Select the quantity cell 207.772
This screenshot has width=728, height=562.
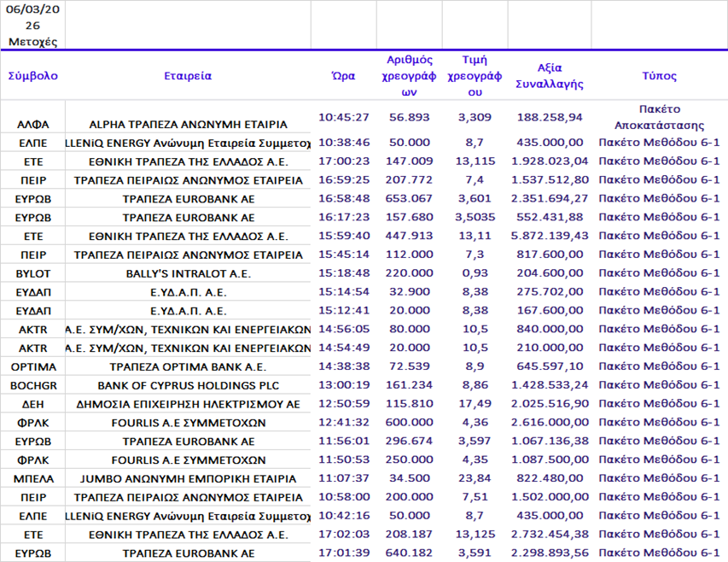coord(409,179)
